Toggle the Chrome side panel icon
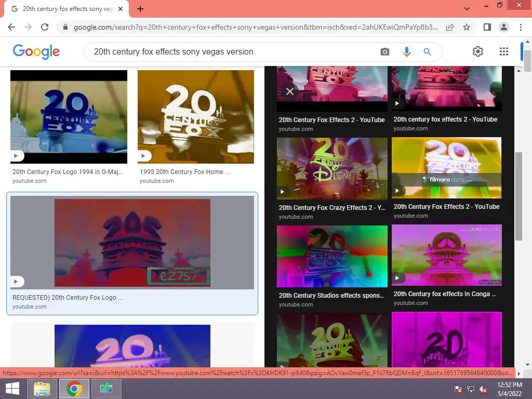Image resolution: width=532 pixels, height=399 pixels. click(487, 27)
